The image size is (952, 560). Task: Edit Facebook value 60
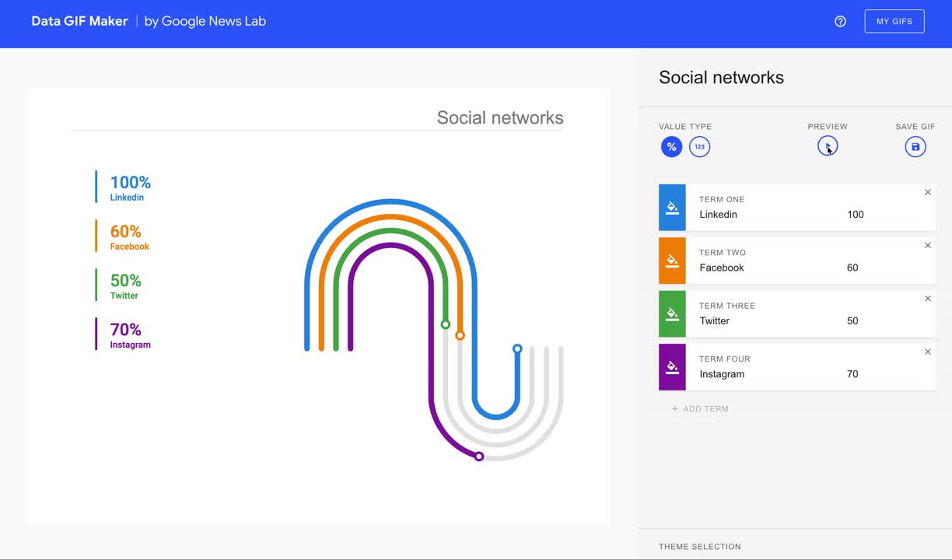(x=883, y=268)
